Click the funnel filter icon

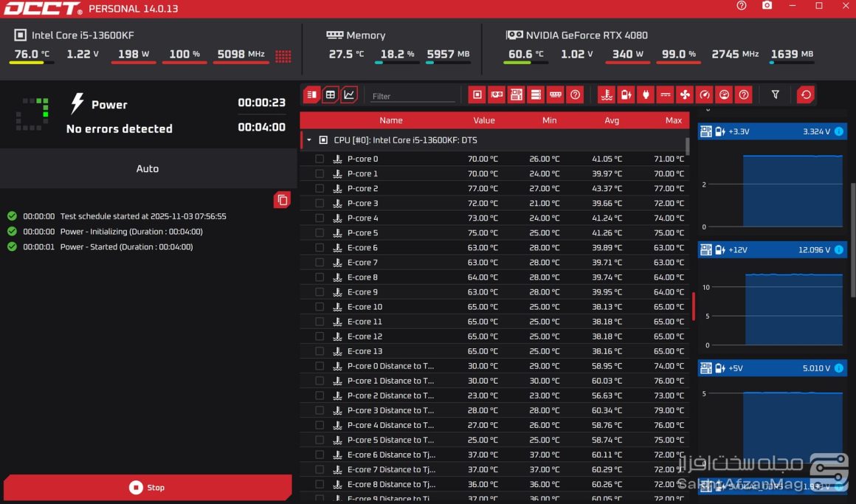pos(775,94)
